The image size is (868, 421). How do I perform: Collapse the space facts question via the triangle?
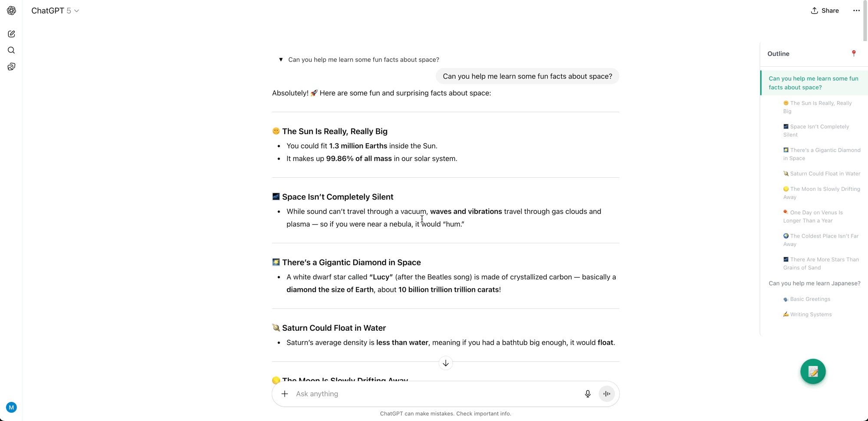[280, 59]
